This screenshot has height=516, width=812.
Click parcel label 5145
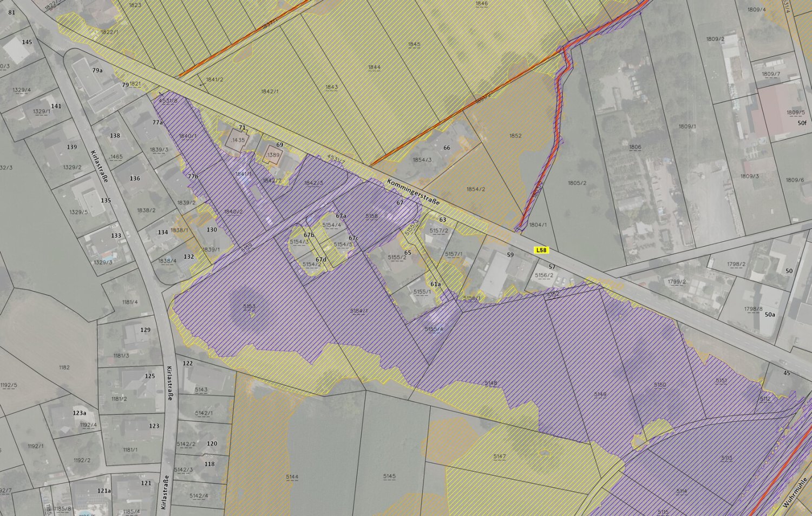click(389, 477)
